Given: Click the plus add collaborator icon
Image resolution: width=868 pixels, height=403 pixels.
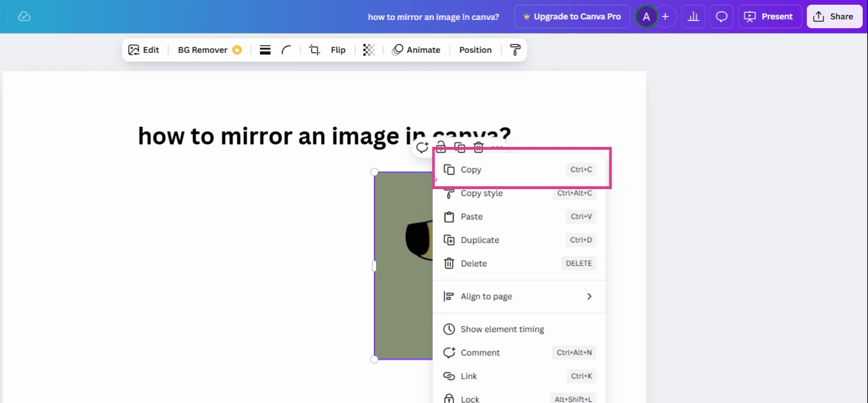Looking at the screenshot, I should point(665,16).
